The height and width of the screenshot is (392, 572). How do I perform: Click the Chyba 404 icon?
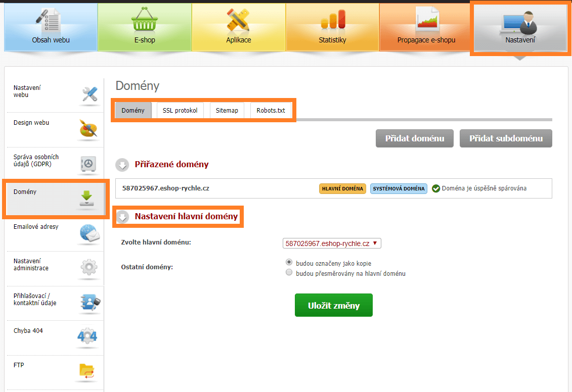[87, 336]
